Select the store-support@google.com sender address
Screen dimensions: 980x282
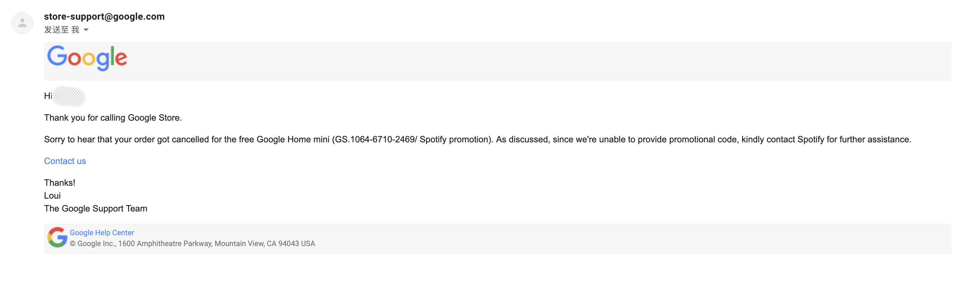(x=104, y=16)
